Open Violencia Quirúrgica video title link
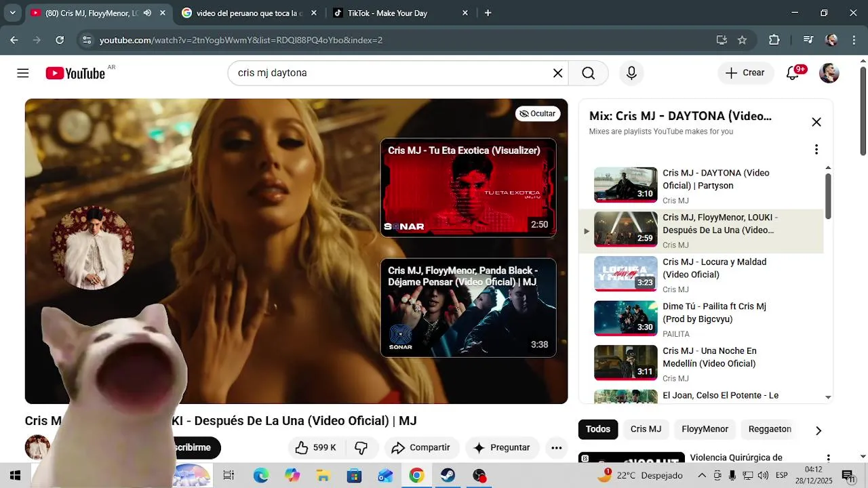The width and height of the screenshot is (868, 488). 736,457
